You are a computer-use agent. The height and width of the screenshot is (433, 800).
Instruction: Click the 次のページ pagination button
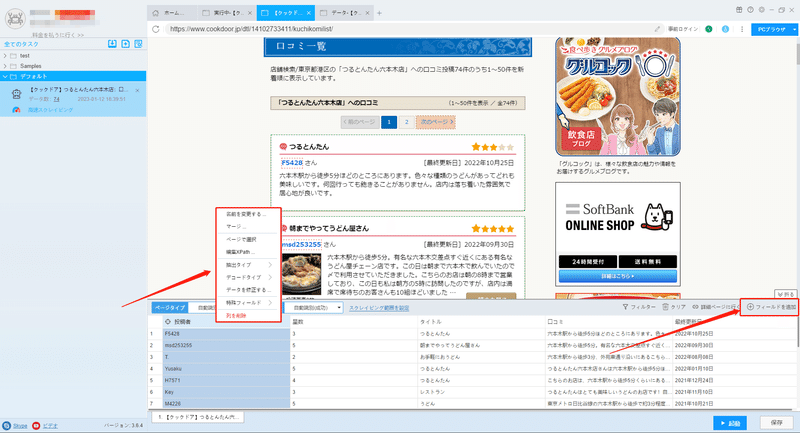435,122
